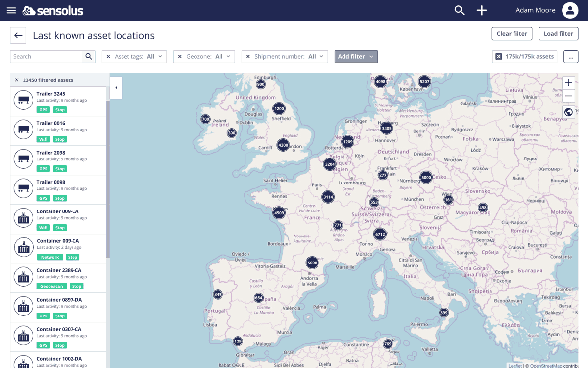Open the hamburger navigation menu
The height and width of the screenshot is (368, 588).
(11, 10)
